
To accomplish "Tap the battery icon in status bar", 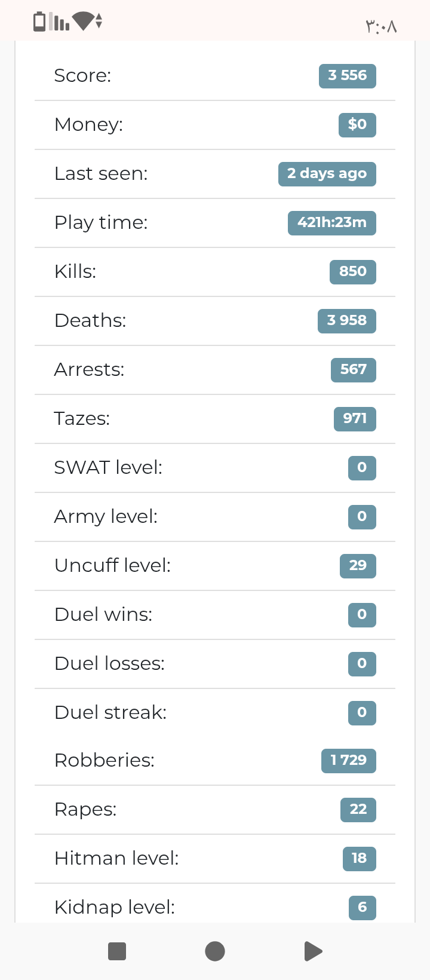I will point(39,21).
